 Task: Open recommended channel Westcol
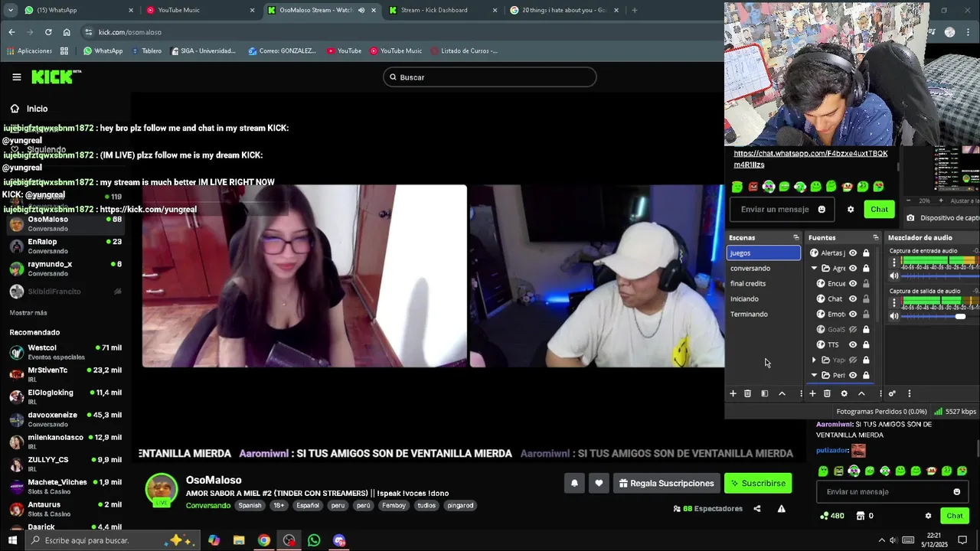[x=65, y=352]
